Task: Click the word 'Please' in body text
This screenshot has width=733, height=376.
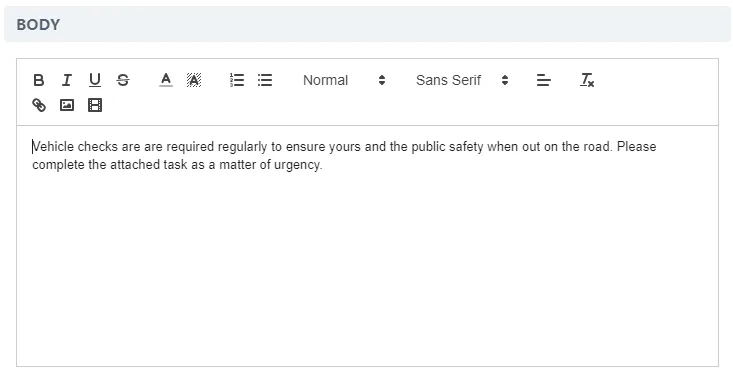Action: coord(636,147)
